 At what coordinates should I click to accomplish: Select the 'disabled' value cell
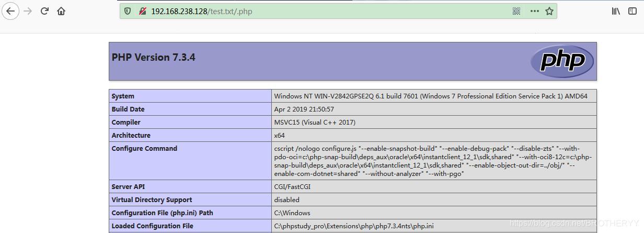[287, 200]
